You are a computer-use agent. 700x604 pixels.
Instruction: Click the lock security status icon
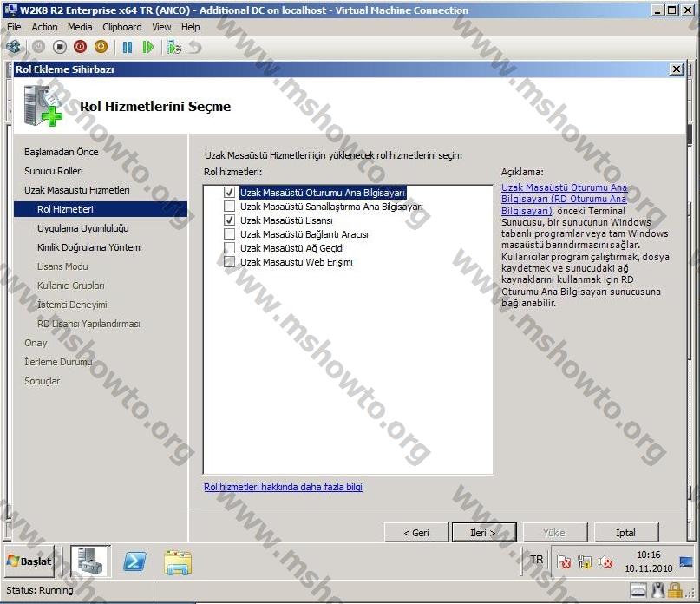point(675,591)
